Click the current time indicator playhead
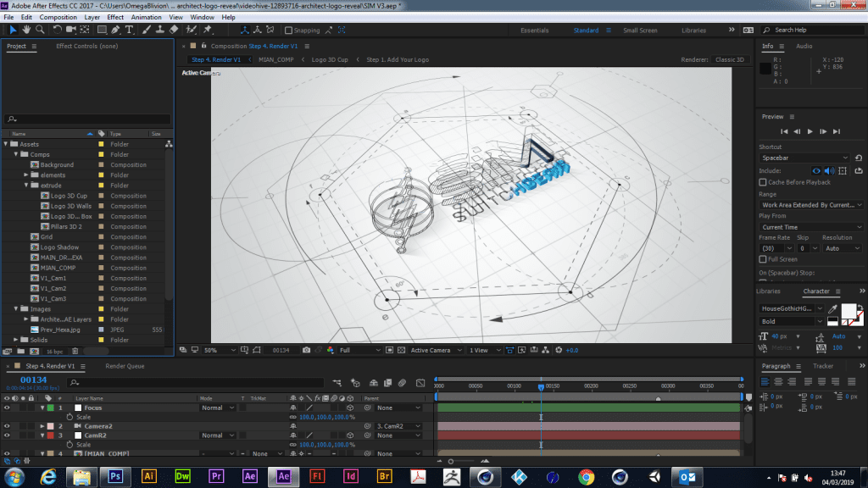Image resolution: width=868 pixels, height=488 pixels. (541, 387)
